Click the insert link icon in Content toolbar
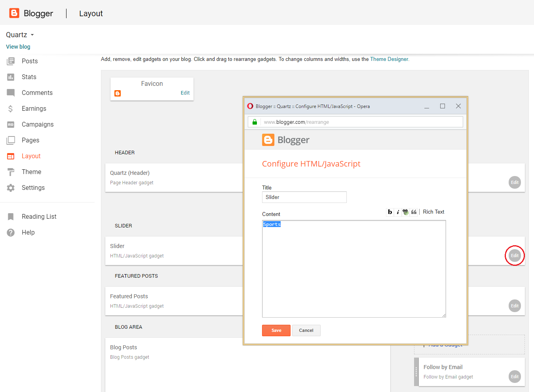The height and width of the screenshot is (392, 534). tap(406, 212)
